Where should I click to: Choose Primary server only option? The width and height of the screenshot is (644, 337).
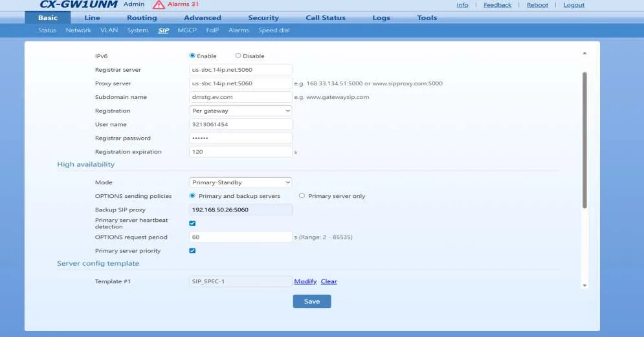point(302,196)
